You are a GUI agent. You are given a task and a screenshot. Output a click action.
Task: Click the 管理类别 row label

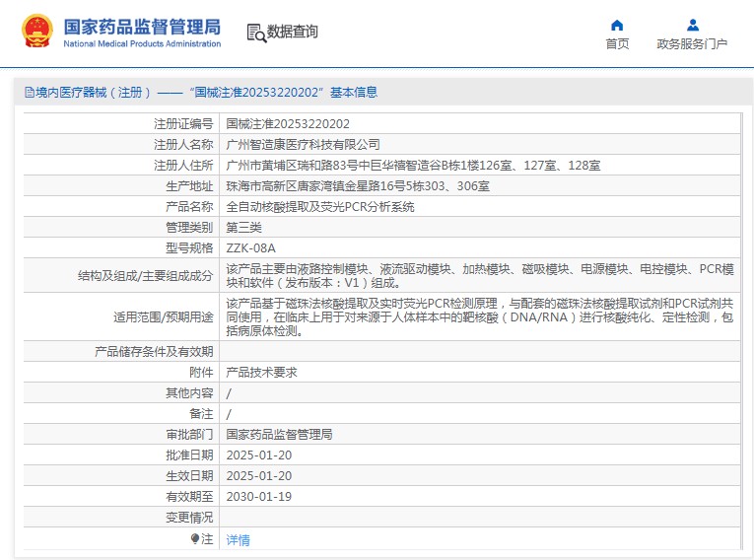coord(189,228)
